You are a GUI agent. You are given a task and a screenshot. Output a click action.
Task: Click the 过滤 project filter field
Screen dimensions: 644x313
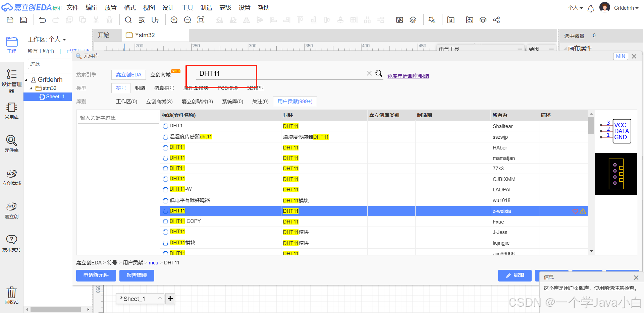[49, 64]
